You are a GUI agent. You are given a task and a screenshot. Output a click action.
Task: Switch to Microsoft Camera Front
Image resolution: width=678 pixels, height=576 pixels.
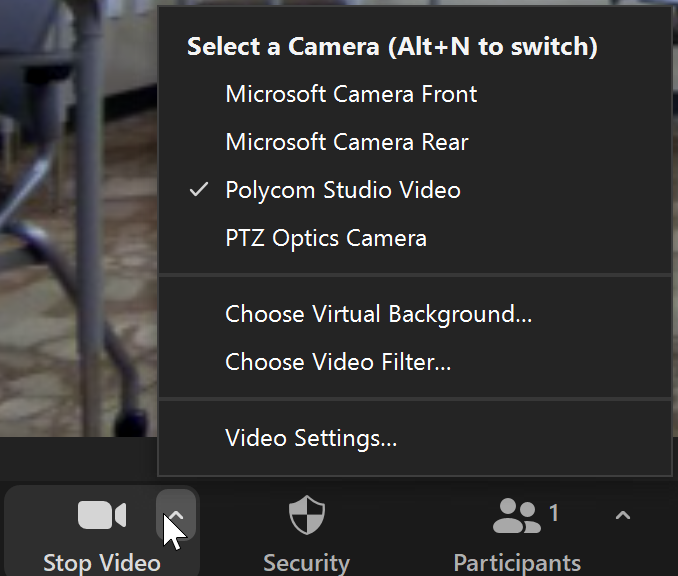click(x=351, y=94)
